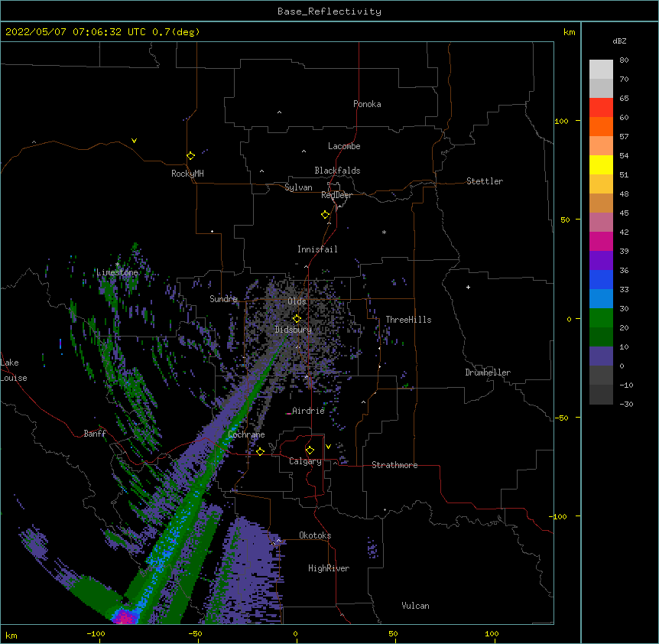Click the yellow diamond marker below RedDeer
Viewport: 659px width, 644px height.
326,215
